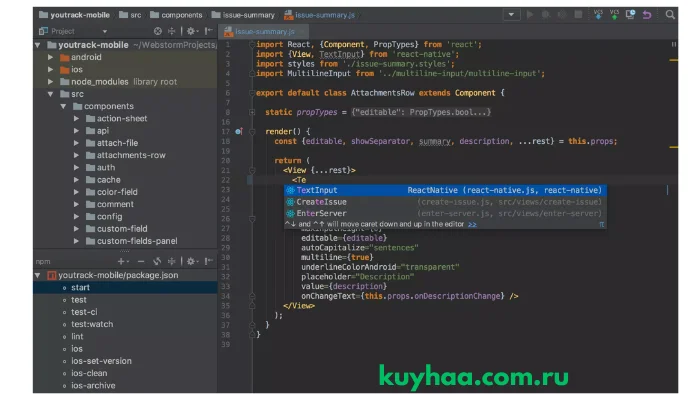Expand the node_modules folder arrow
This screenshot has width=700, height=394.
click(50, 82)
